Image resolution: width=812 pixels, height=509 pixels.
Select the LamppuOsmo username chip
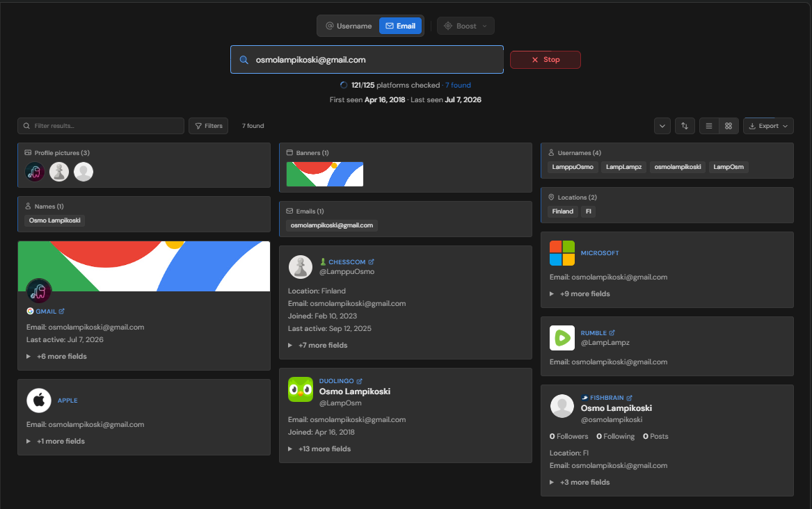572,167
